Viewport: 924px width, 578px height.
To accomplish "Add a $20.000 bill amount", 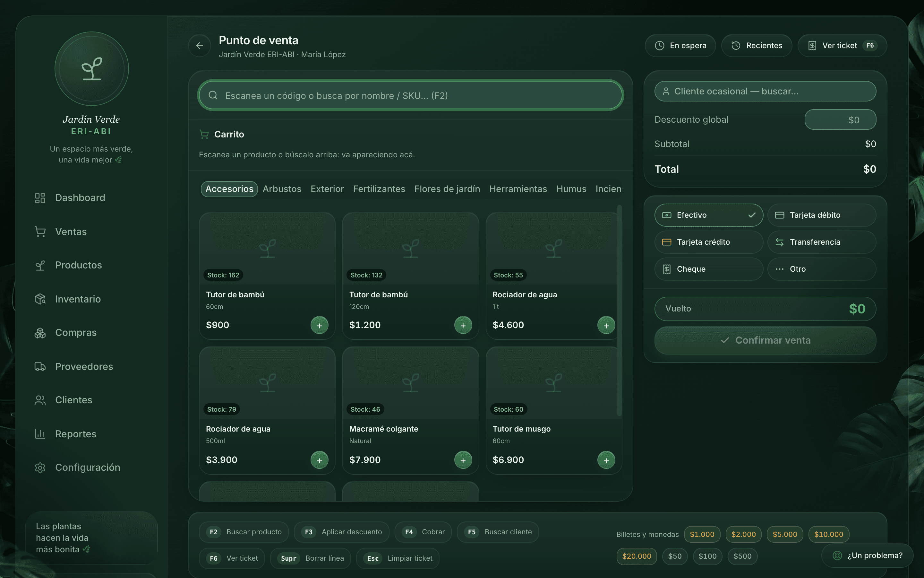I will (637, 556).
